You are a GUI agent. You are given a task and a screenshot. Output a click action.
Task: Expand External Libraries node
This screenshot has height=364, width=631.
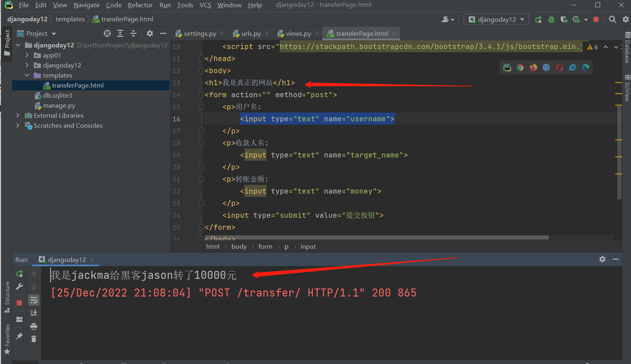pyautogui.click(x=18, y=115)
